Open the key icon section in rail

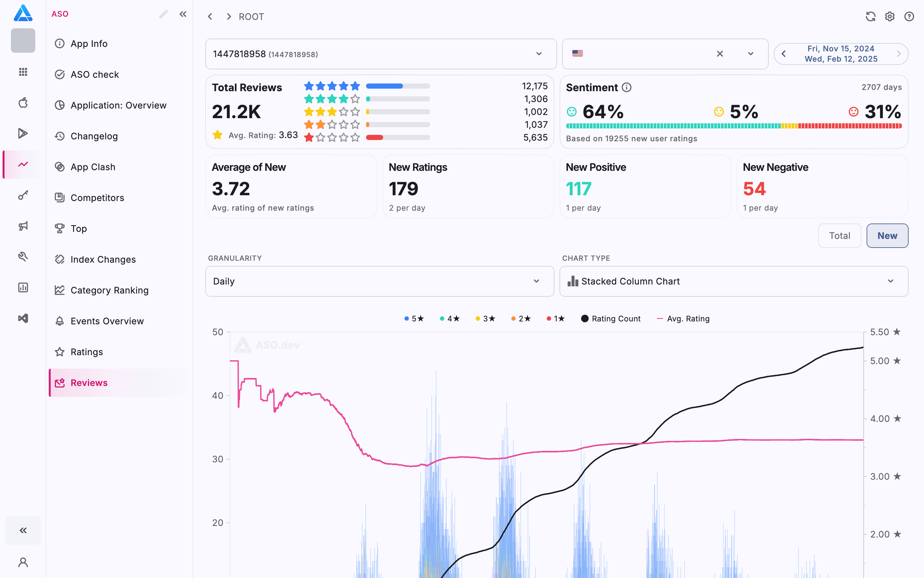(x=23, y=195)
